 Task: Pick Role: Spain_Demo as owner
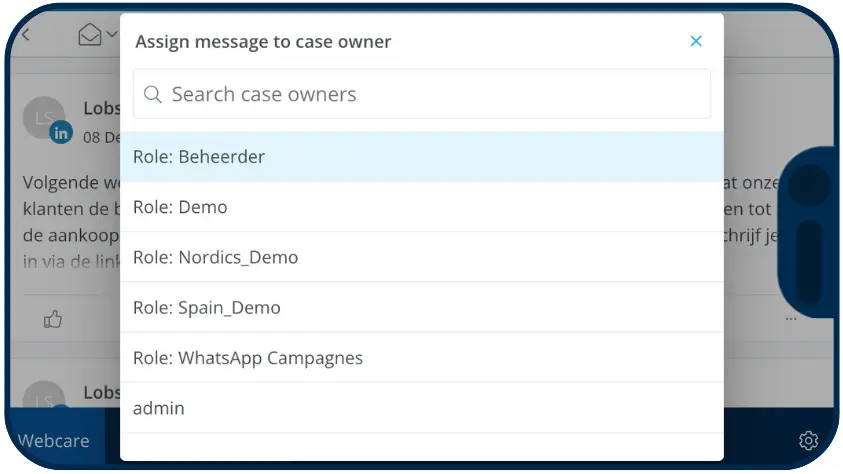click(x=421, y=308)
